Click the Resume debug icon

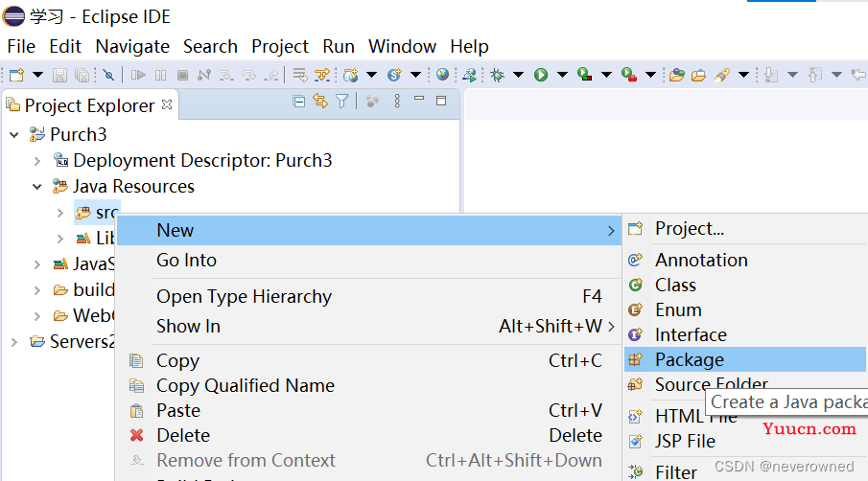[x=138, y=75]
